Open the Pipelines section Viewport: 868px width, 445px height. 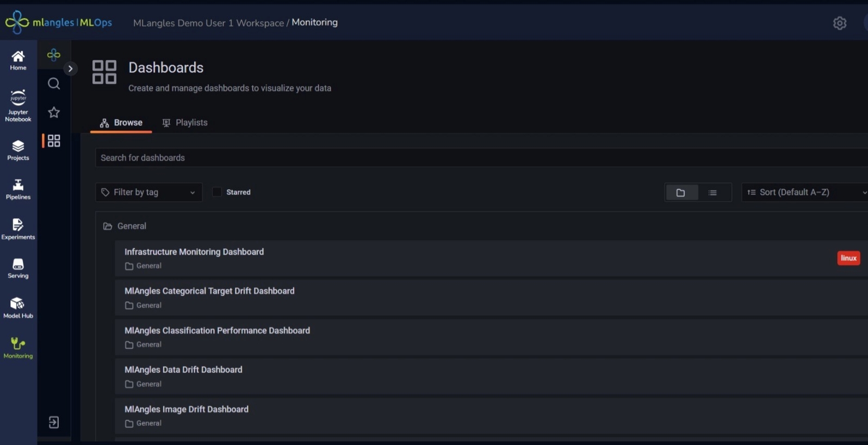click(18, 189)
